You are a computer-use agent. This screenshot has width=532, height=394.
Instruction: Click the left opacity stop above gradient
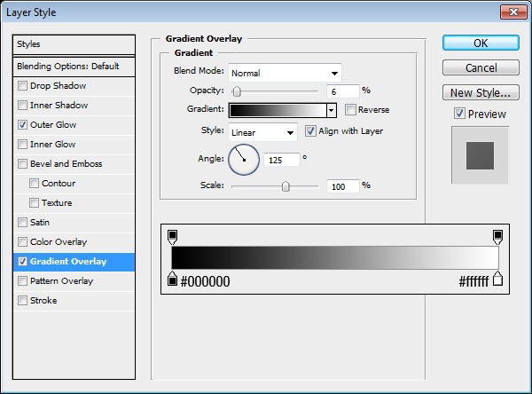pyautogui.click(x=172, y=237)
